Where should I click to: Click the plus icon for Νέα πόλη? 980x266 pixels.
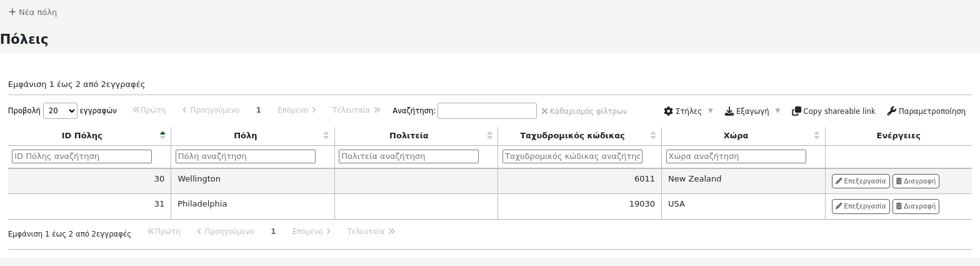tap(12, 12)
